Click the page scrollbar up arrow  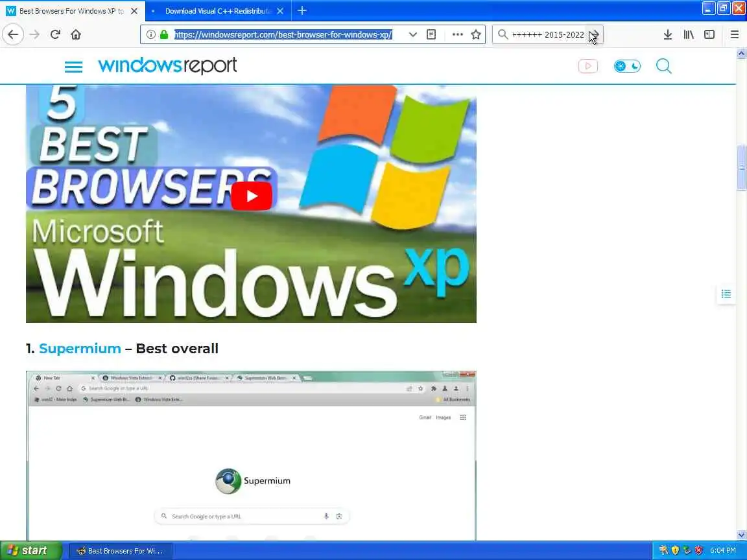(741, 53)
